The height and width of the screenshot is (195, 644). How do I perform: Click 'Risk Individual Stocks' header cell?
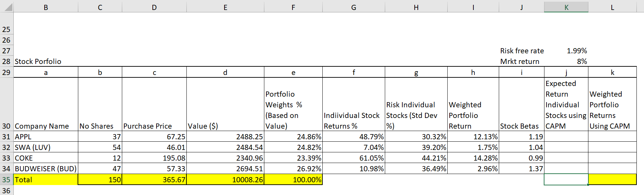pos(416,104)
